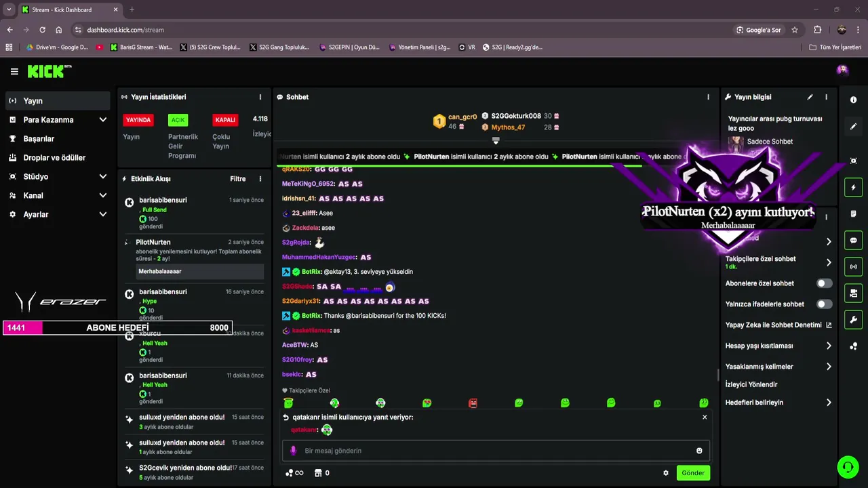Open Yasaklanmış kelimeler arrow
The height and width of the screenshot is (488, 868).
(829, 367)
